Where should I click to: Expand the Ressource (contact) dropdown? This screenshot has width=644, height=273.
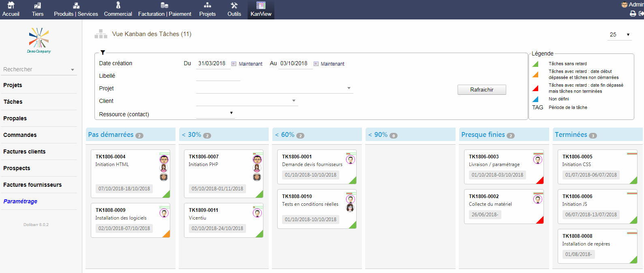pos(231,113)
